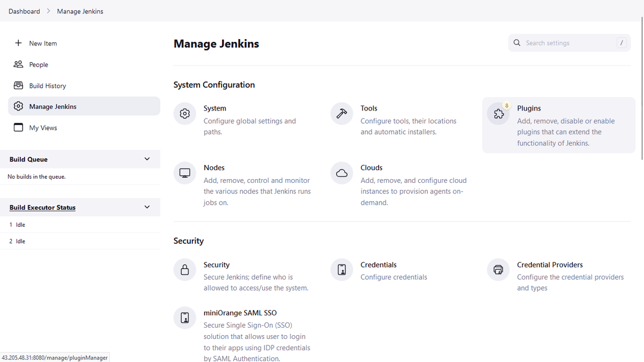Click the page vertical scrollbar
Screen dimensions: 644x362
tap(642, 88)
